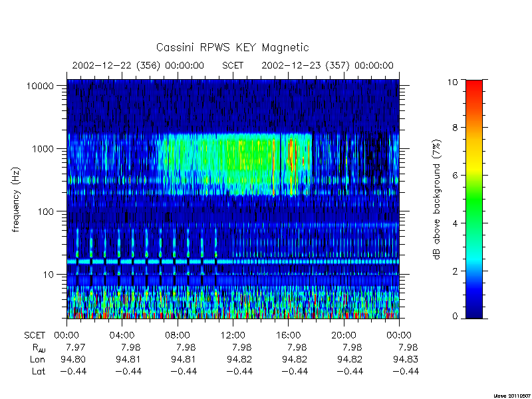Click the 'Uiowa 20110607' footer stamp
Screen dimensions: 532x399
point(512,396)
